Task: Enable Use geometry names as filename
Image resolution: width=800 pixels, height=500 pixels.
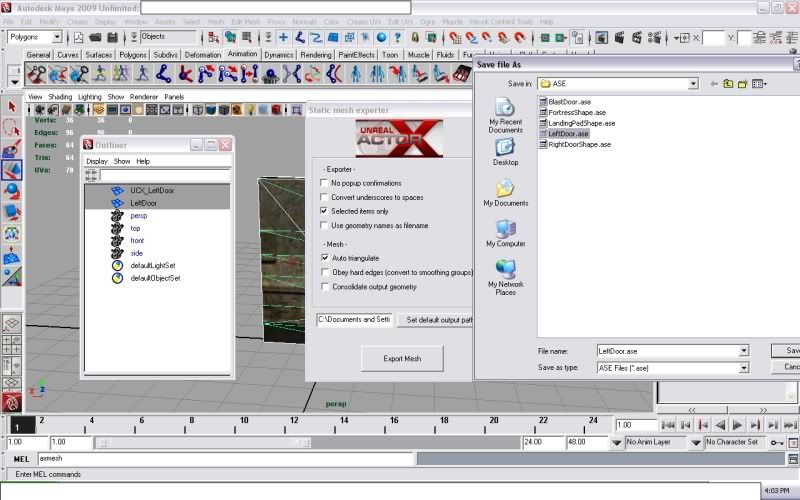Action: (324, 225)
